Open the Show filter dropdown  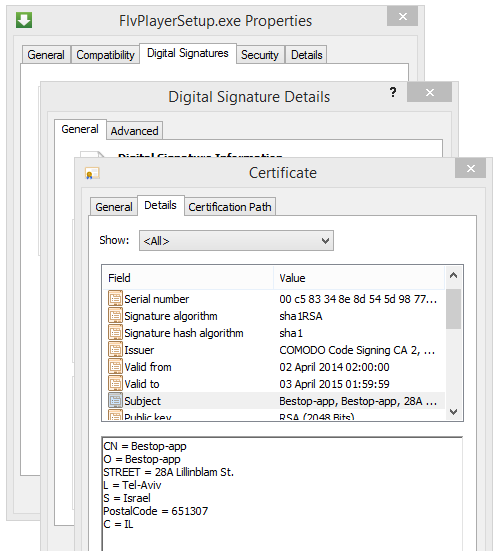236,241
